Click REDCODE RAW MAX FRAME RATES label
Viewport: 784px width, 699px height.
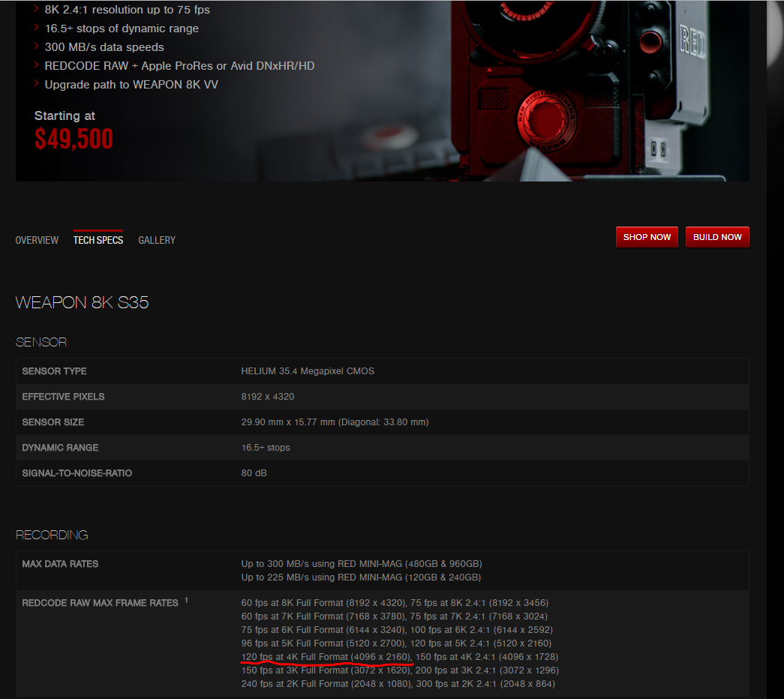pos(100,603)
